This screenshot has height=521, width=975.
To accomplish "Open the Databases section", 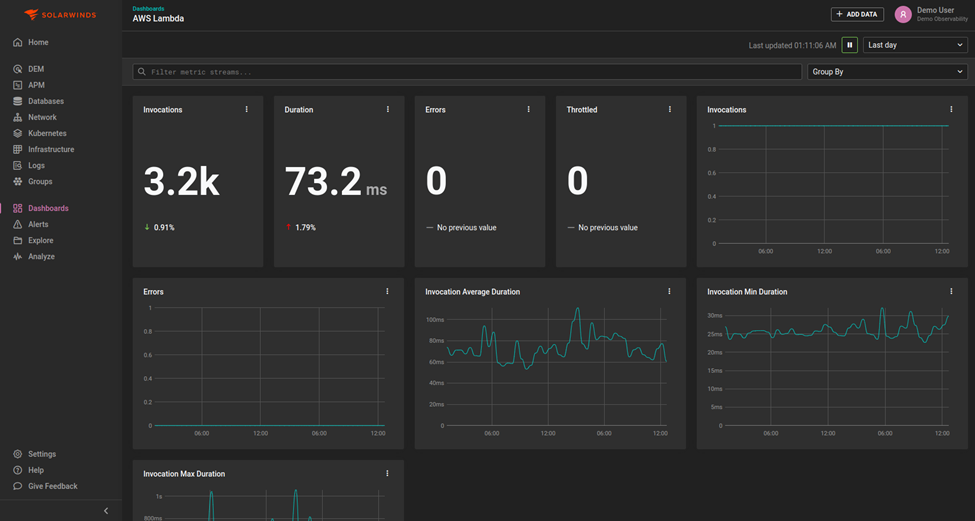I will 45,101.
